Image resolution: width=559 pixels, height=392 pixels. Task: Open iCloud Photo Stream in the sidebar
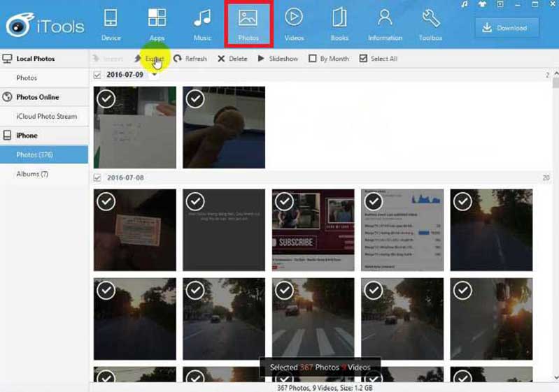(x=46, y=117)
